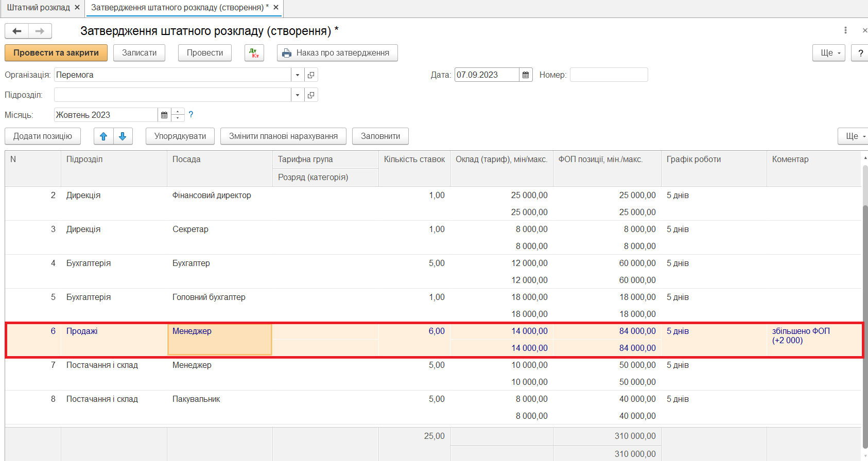Click the Записати button
Viewport: 868px width, 461px height.
[140, 53]
